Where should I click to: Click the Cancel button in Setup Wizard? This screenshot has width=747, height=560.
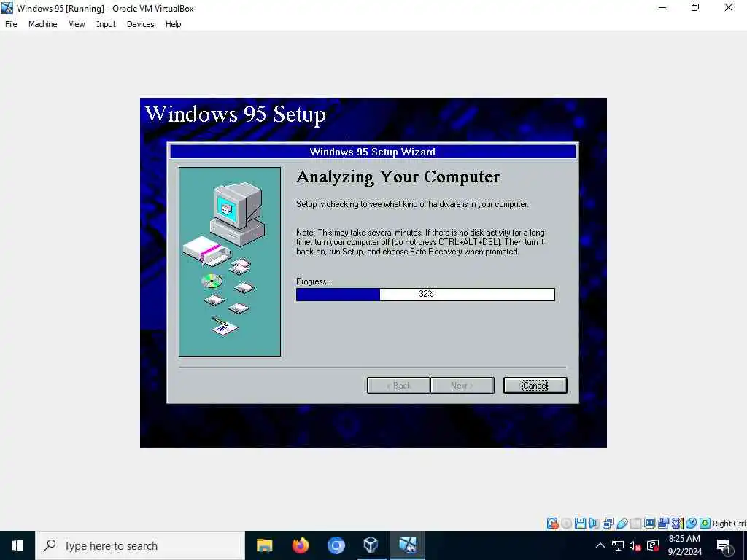(x=535, y=385)
